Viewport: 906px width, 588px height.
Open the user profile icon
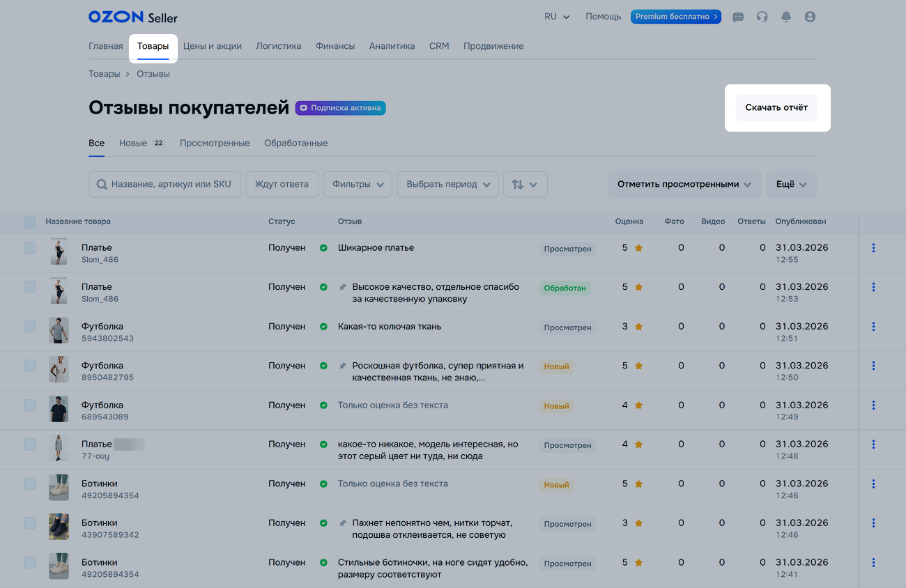tap(810, 17)
